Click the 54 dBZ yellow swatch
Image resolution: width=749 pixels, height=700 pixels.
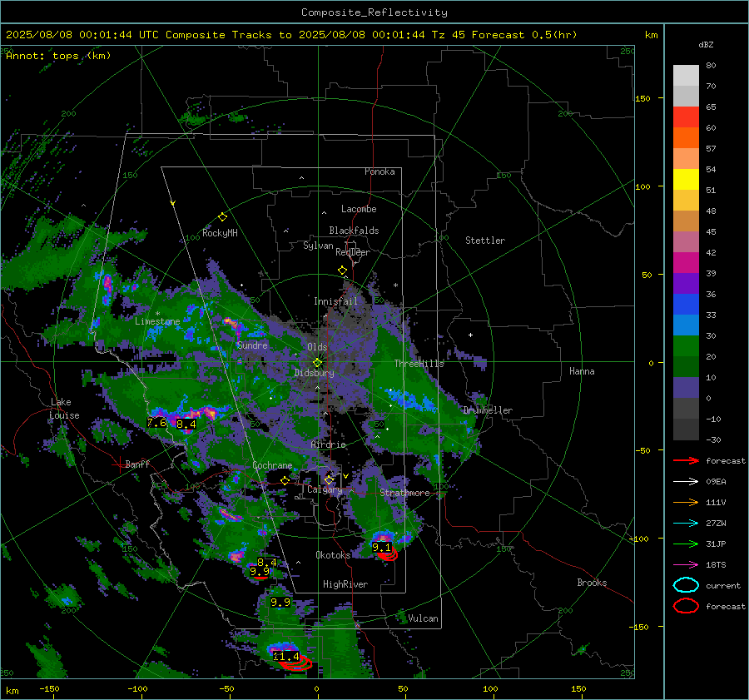[x=686, y=179]
